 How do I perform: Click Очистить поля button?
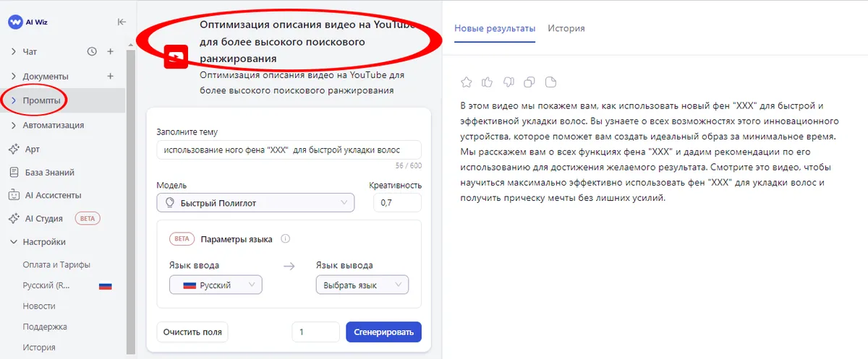[x=192, y=332]
